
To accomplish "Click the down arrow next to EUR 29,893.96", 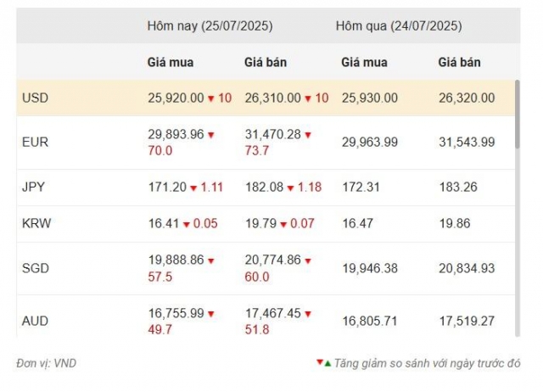I will point(211,135).
